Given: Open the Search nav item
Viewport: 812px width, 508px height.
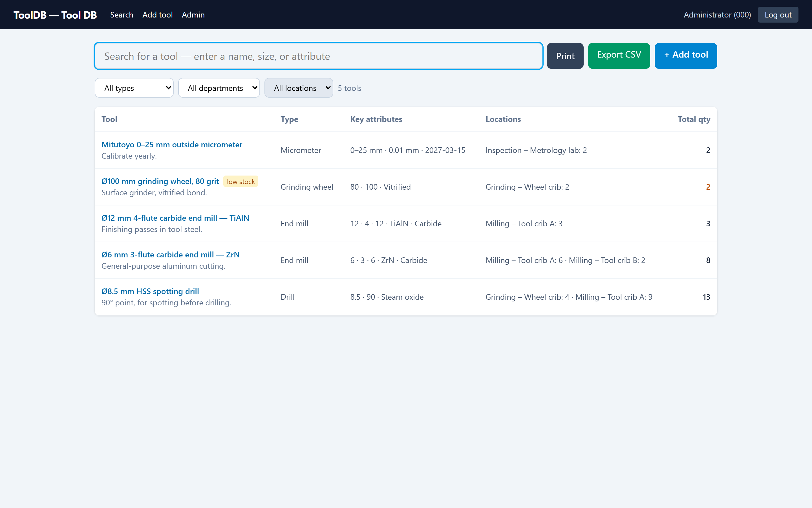Looking at the screenshot, I should pyautogui.click(x=122, y=15).
